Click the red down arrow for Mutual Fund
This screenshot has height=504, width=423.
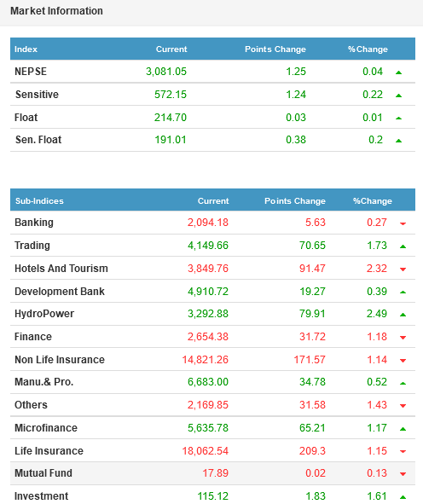(403, 474)
